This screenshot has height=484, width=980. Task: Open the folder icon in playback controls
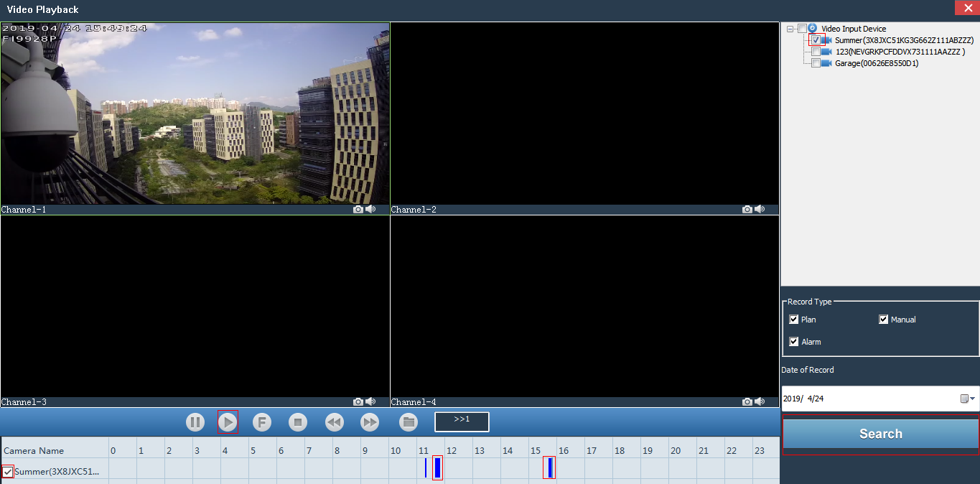click(x=408, y=422)
